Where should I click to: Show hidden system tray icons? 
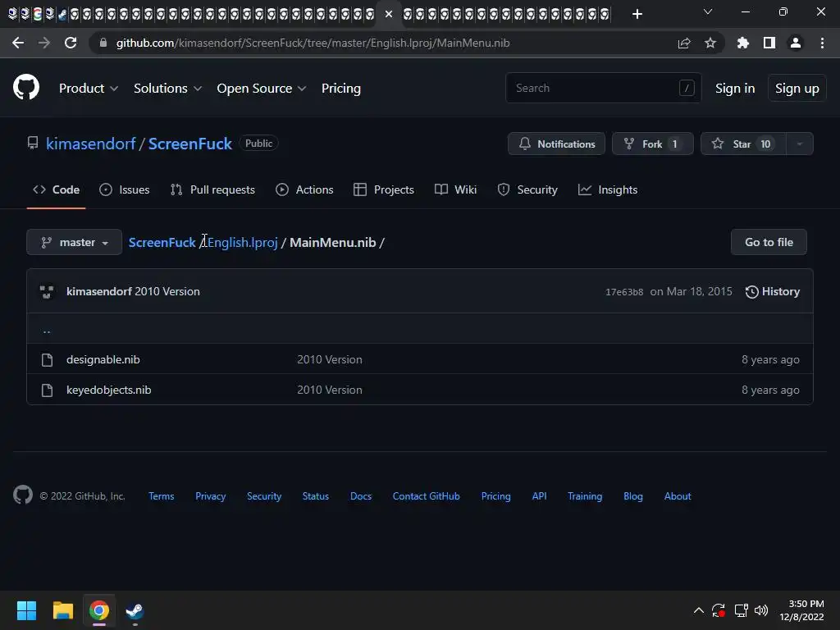click(699, 610)
